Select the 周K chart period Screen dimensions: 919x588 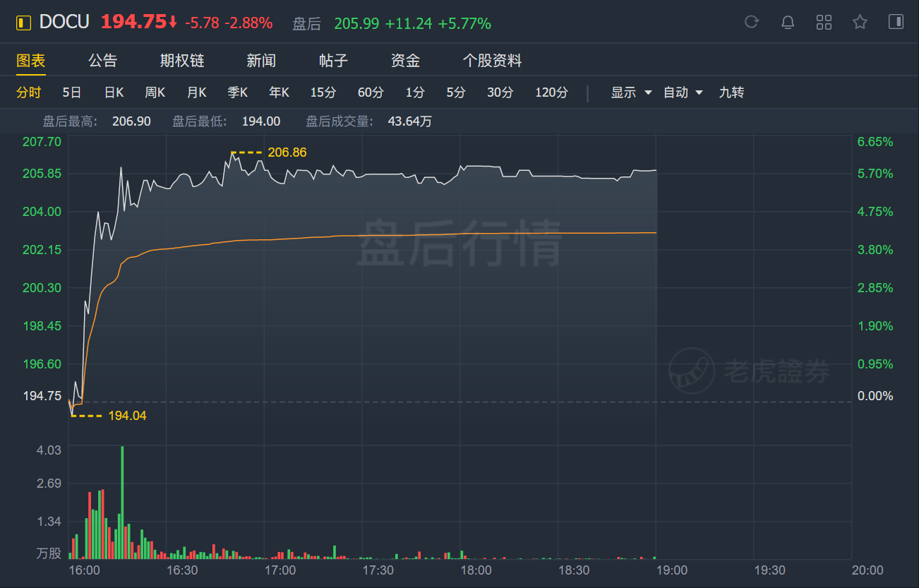pyautogui.click(x=155, y=92)
